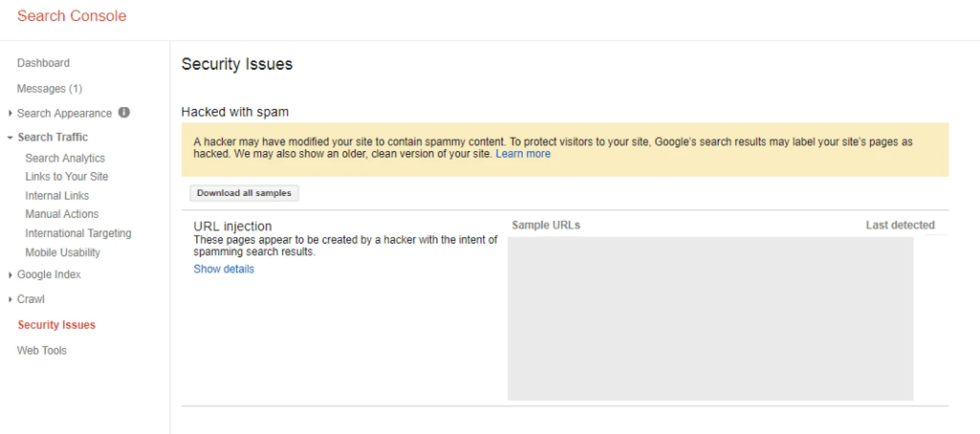
Task: Click the Download all samples button
Action: click(x=244, y=193)
